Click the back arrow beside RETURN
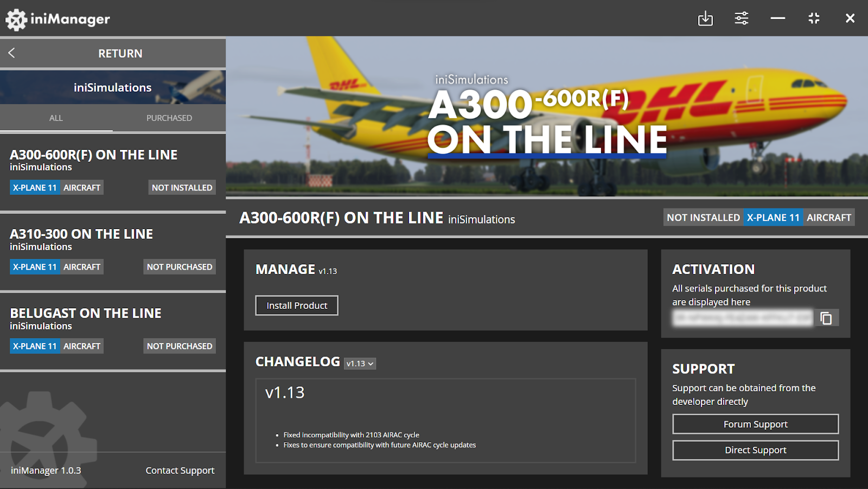The width and height of the screenshot is (868, 489). tap(11, 53)
